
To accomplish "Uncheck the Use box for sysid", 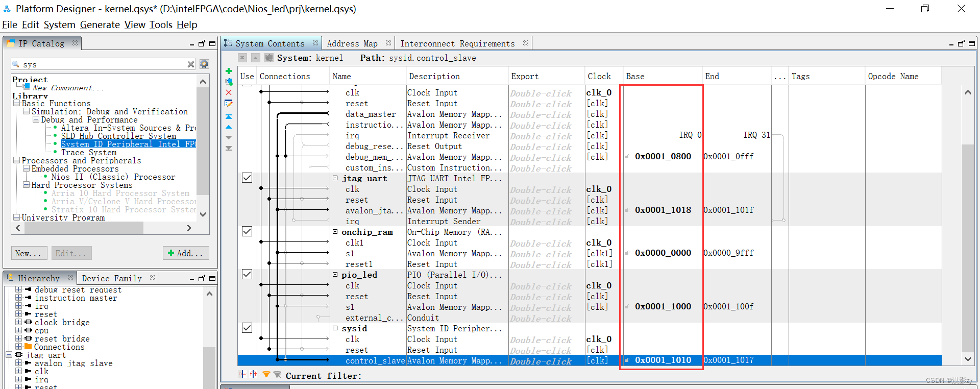I will [247, 328].
